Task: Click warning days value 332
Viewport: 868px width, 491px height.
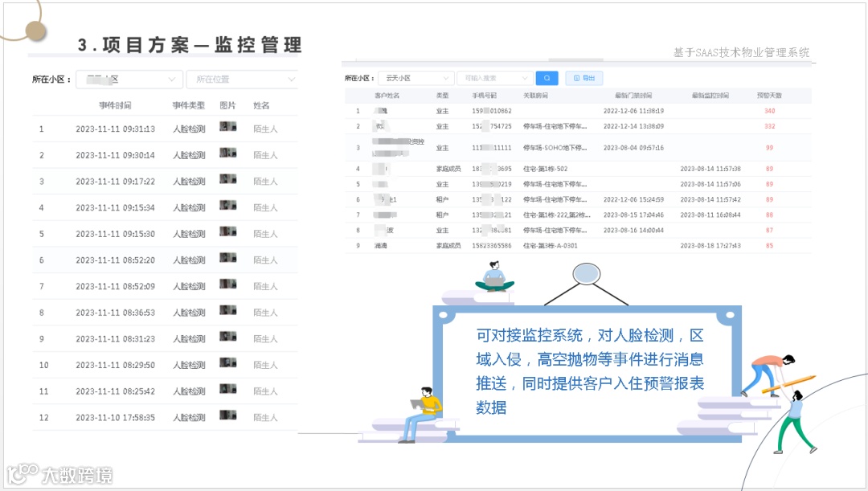Action: point(769,126)
